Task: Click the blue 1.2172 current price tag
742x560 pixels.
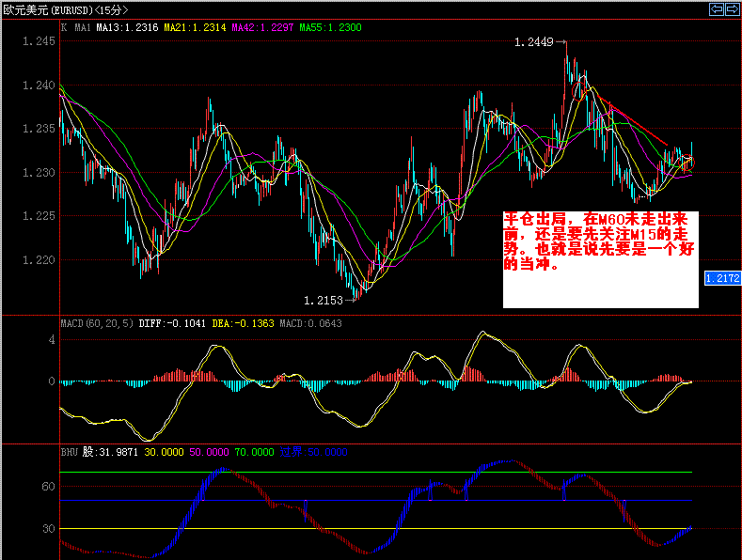Action: pos(722,278)
